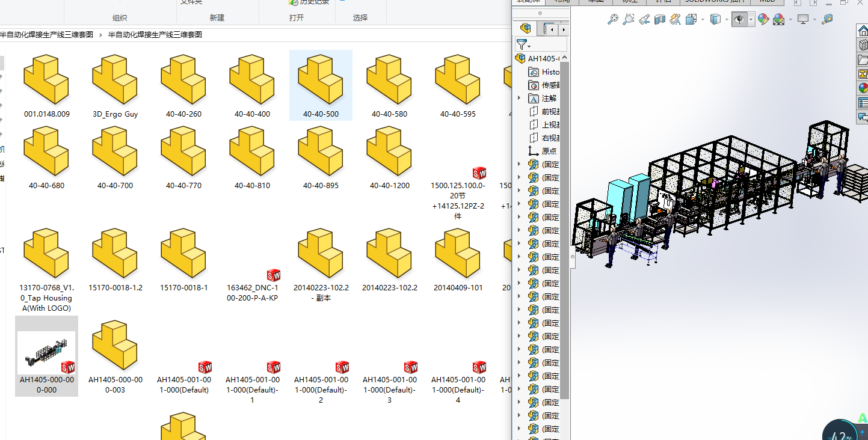The image size is (868, 440).
Task: Click the 40-40-810 file name
Action: [253, 186]
